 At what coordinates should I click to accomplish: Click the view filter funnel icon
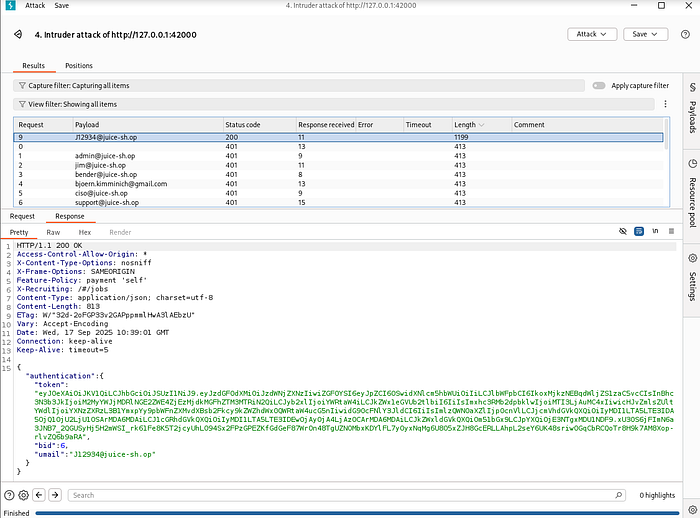point(22,104)
